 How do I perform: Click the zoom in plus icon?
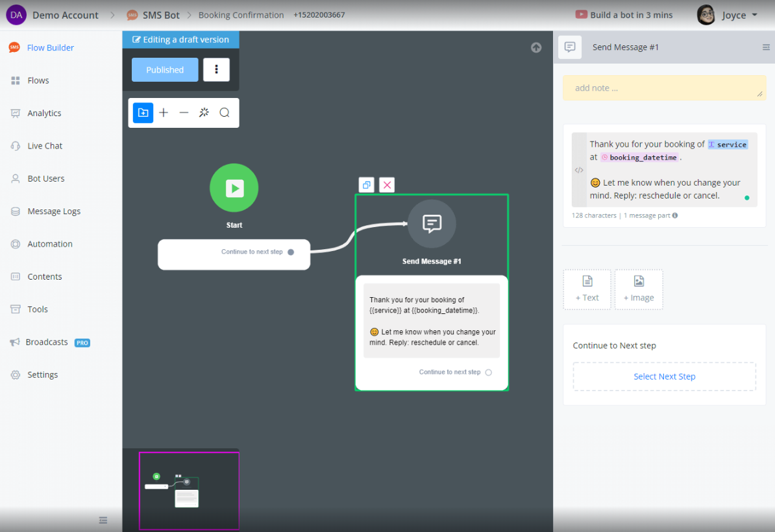click(164, 113)
